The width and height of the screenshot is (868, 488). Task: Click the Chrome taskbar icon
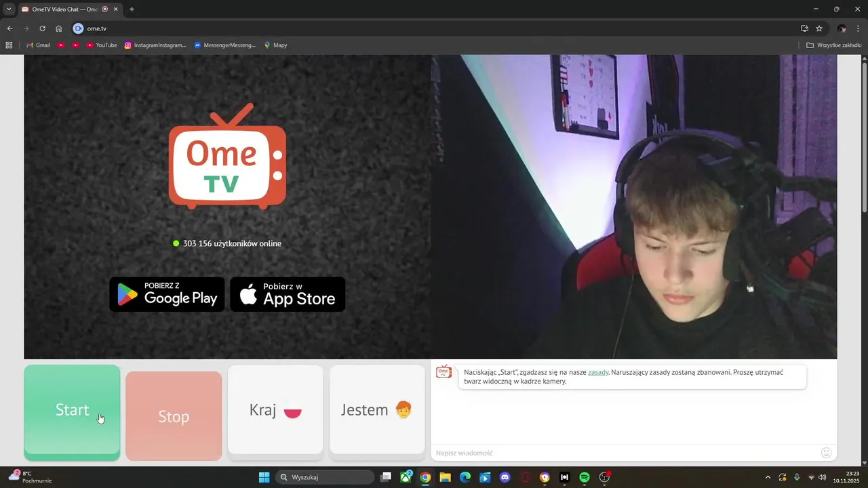pos(425,477)
